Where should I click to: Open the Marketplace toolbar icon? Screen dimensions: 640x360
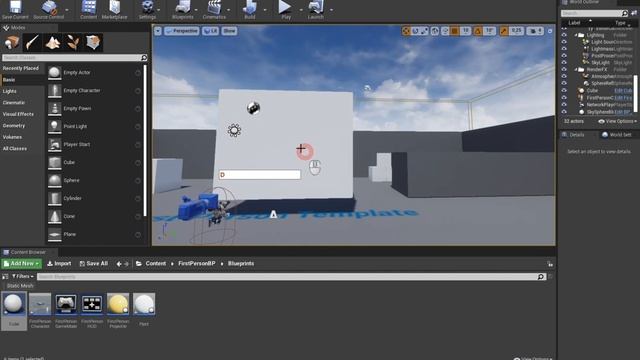click(114, 9)
